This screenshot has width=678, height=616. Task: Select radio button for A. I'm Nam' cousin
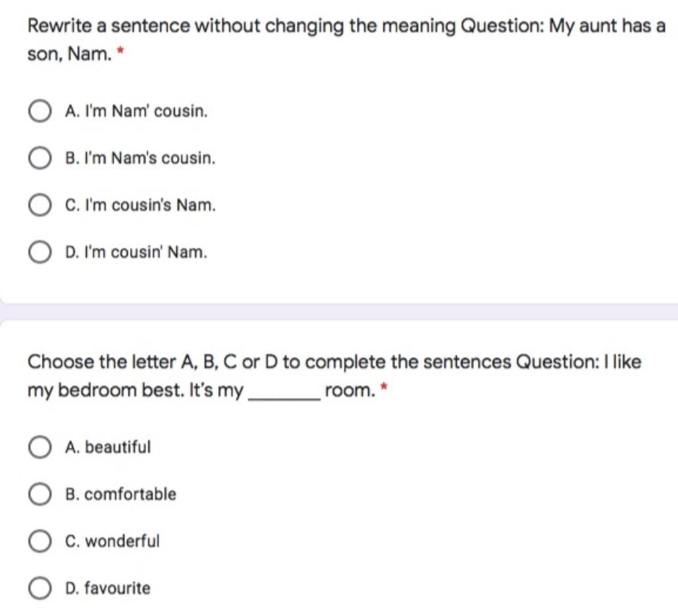[x=40, y=111]
